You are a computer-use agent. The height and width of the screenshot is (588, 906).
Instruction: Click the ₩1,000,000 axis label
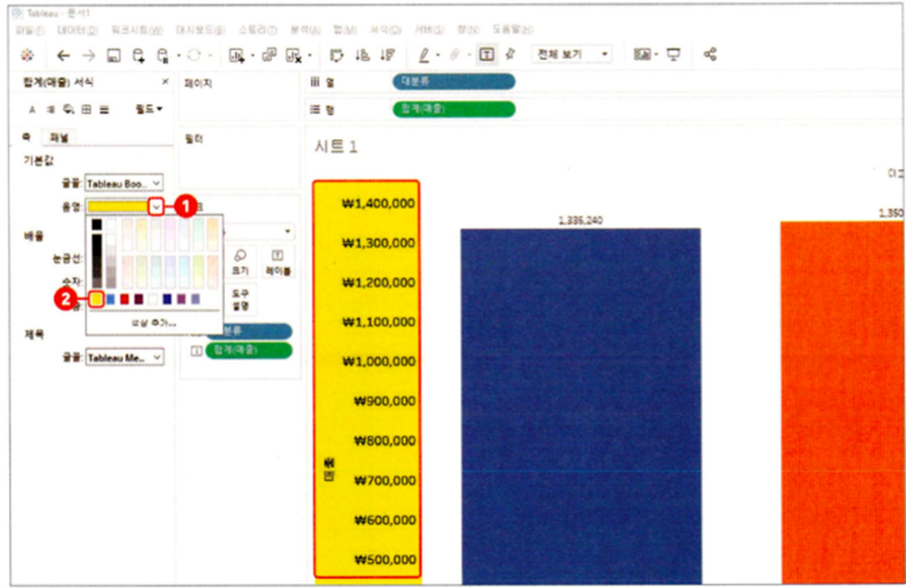(x=379, y=362)
